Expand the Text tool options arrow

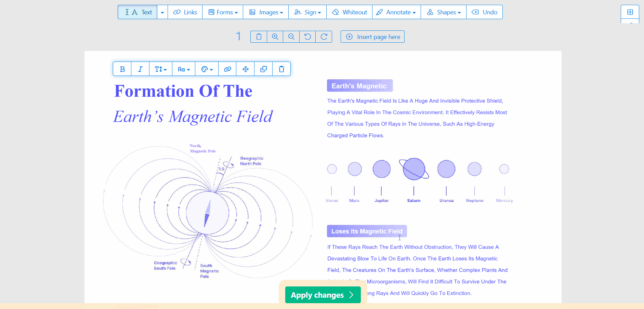[162, 12]
